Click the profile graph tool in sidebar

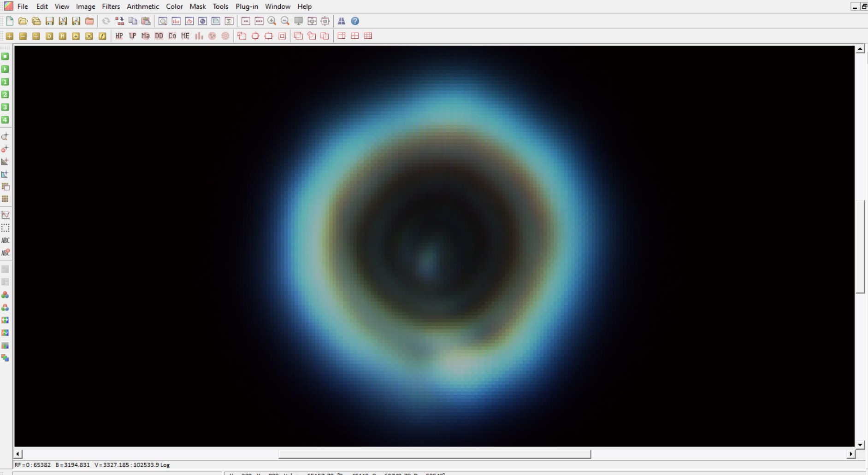(5, 215)
